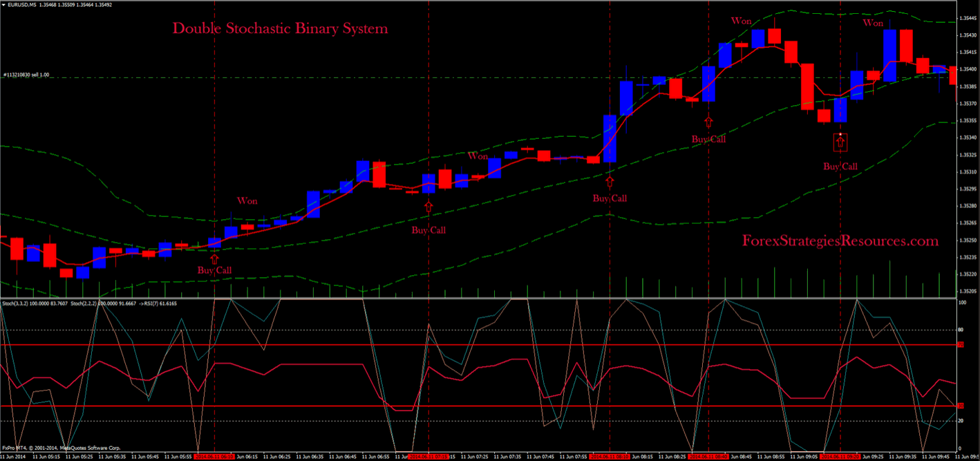Select the 1.35310 price axis label
980x461 pixels.
pyautogui.click(x=968, y=171)
